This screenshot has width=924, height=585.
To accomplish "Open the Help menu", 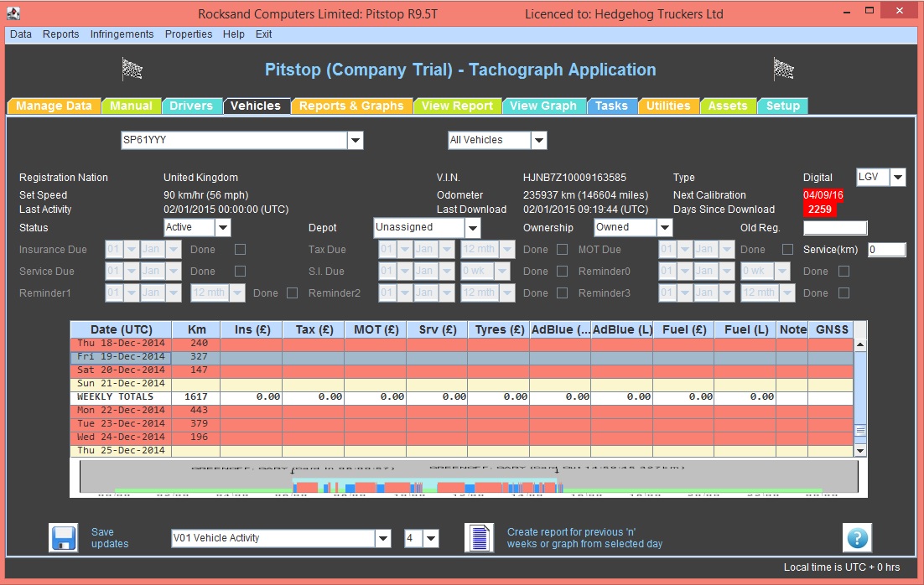I will point(233,34).
